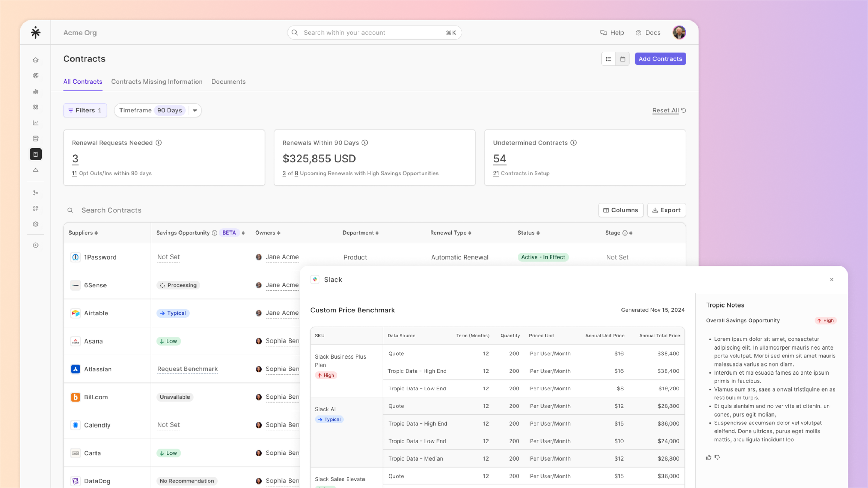Sort by Owners column
This screenshot has height=488, width=868.
278,233
